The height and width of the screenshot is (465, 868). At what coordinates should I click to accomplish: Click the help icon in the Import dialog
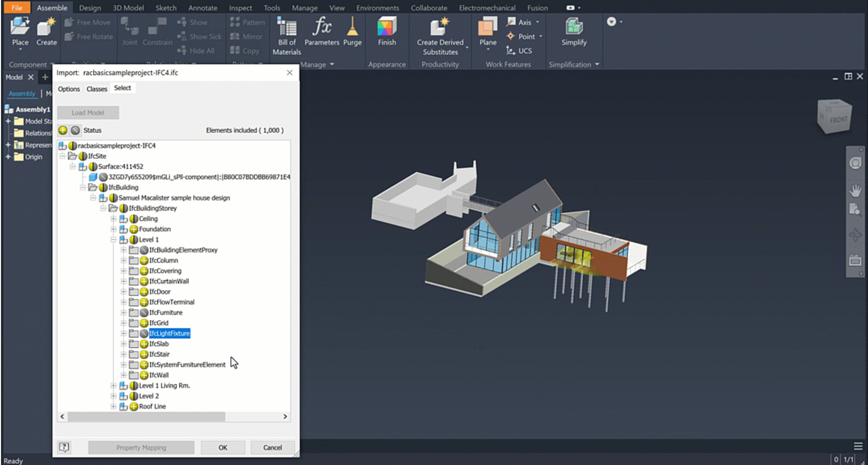(x=64, y=447)
